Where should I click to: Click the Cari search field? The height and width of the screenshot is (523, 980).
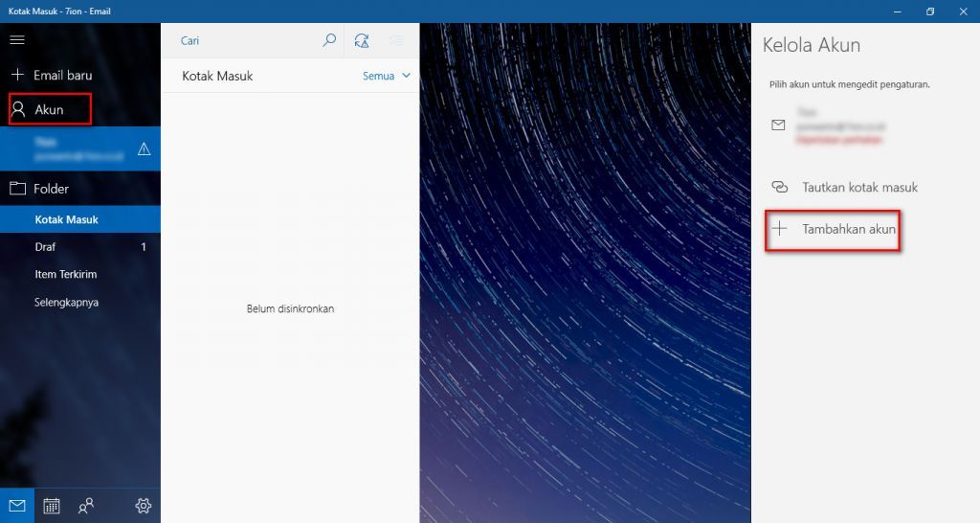click(249, 40)
